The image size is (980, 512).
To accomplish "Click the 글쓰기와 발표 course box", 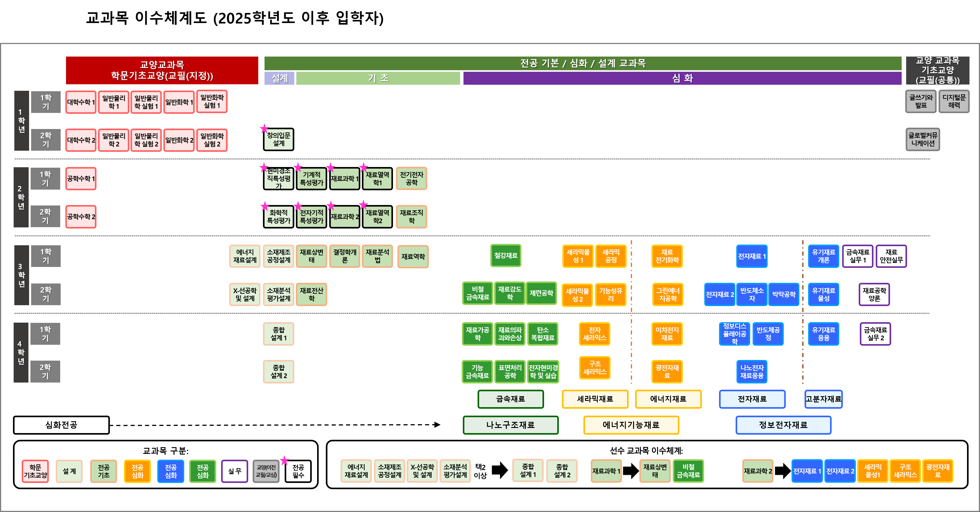I will point(921,102).
